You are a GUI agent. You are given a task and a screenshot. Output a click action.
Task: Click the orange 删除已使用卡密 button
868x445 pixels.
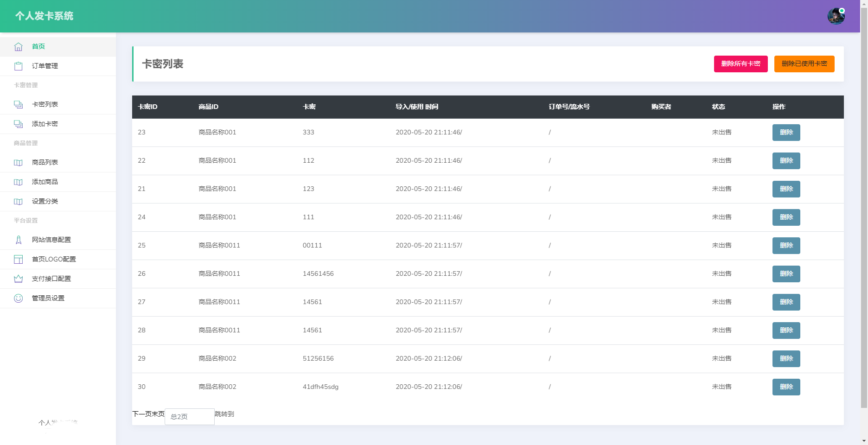click(804, 64)
